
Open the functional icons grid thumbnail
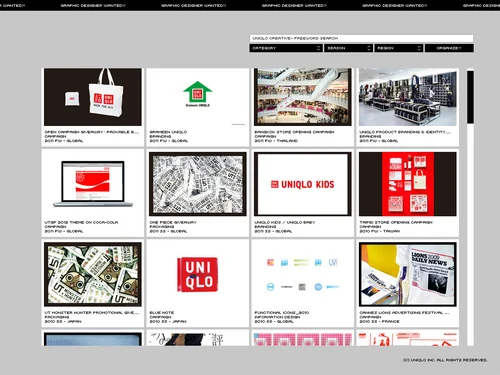tap(303, 274)
